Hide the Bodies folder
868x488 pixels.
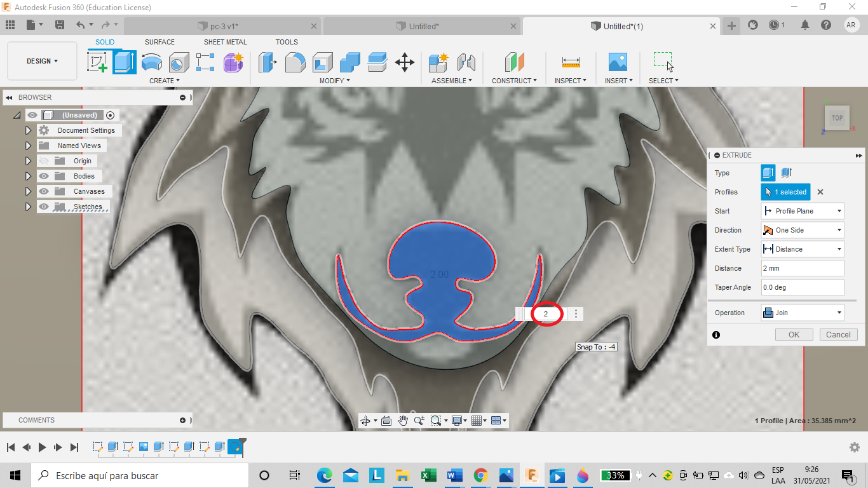click(x=44, y=176)
